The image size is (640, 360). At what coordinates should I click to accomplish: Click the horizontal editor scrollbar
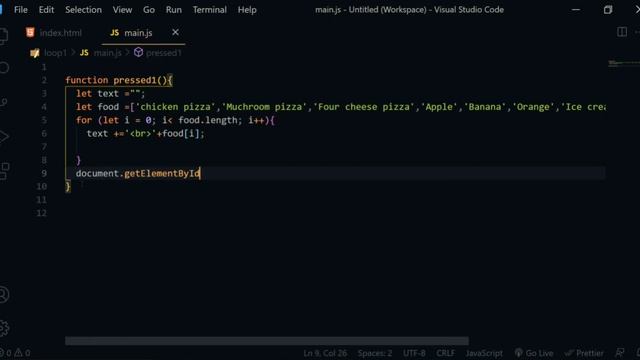(x=267, y=341)
